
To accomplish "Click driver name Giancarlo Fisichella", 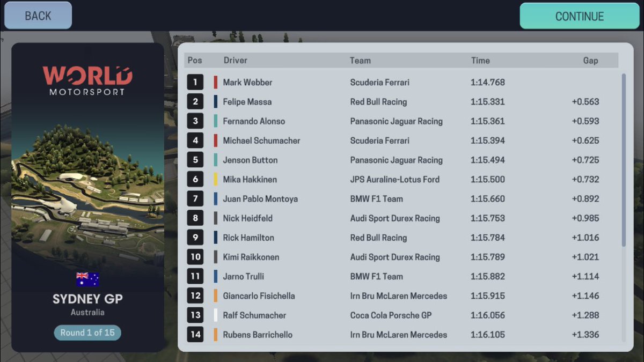I will [x=259, y=295].
